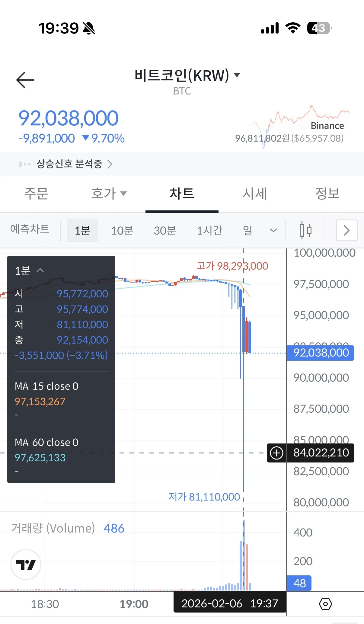Select the 1분 interval
This screenshot has width=364, height=624.
[82, 231]
